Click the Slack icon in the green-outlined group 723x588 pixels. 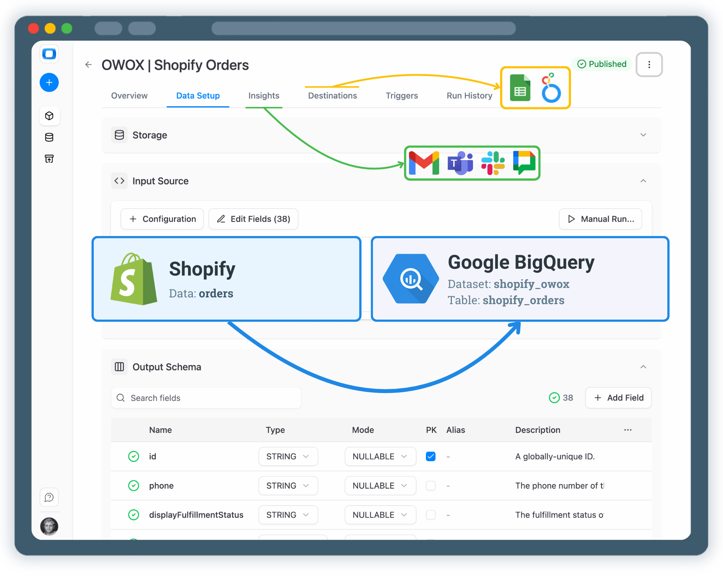click(x=493, y=163)
